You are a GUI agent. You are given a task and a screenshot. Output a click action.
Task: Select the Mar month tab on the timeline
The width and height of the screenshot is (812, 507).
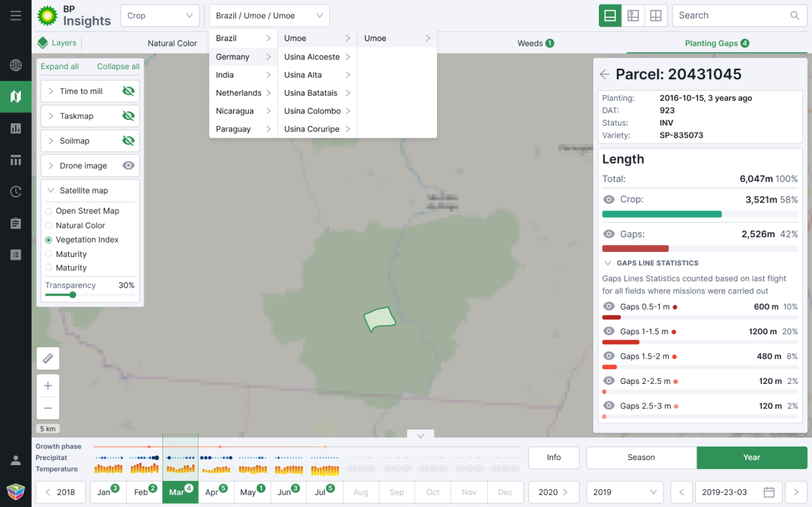[180, 492]
